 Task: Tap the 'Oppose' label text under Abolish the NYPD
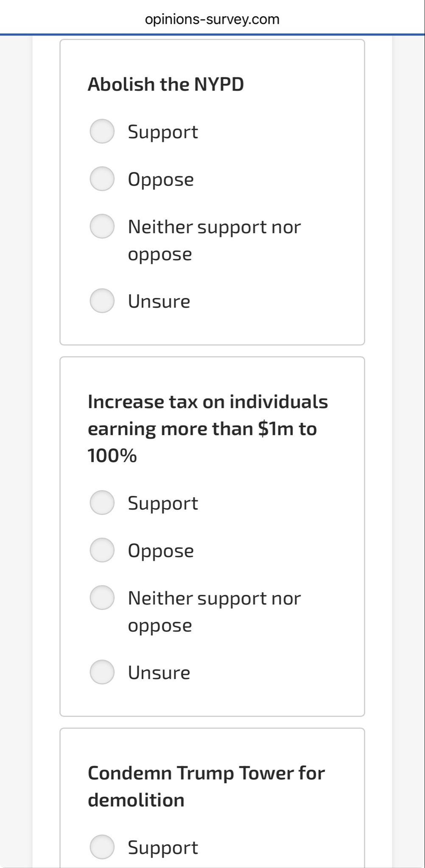tap(161, 180)
